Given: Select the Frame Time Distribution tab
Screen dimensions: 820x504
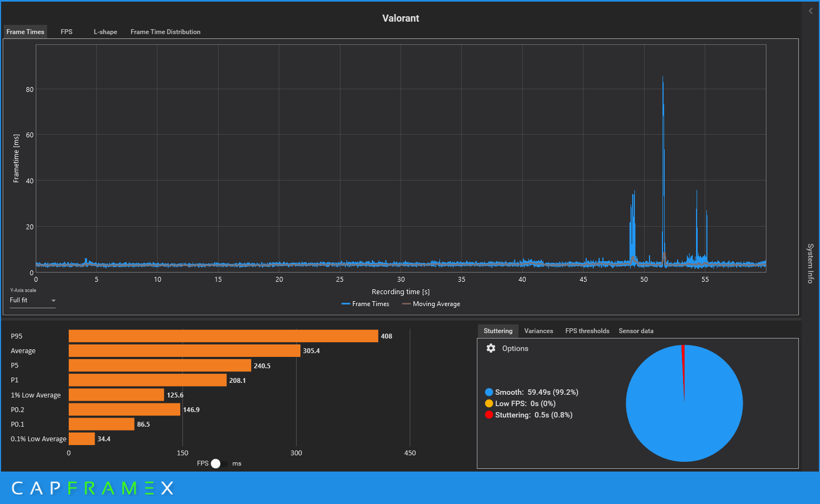Looking at the screenshot, I should tap(165, 32).
